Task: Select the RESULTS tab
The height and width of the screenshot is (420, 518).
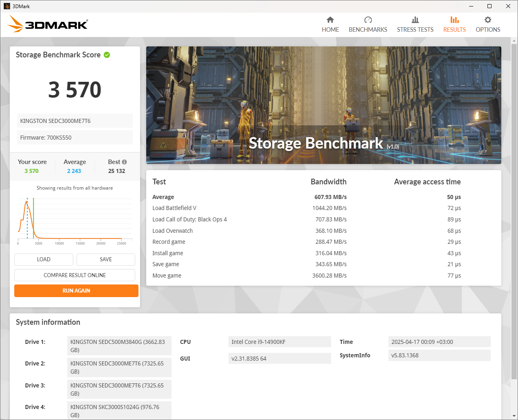Action: pyautogui.click(x=454, y=25)
